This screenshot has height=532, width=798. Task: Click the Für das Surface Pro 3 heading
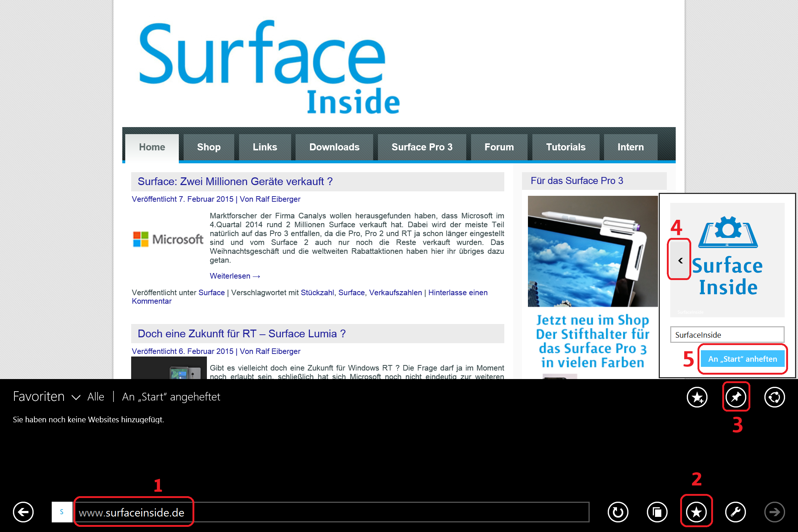577,181
